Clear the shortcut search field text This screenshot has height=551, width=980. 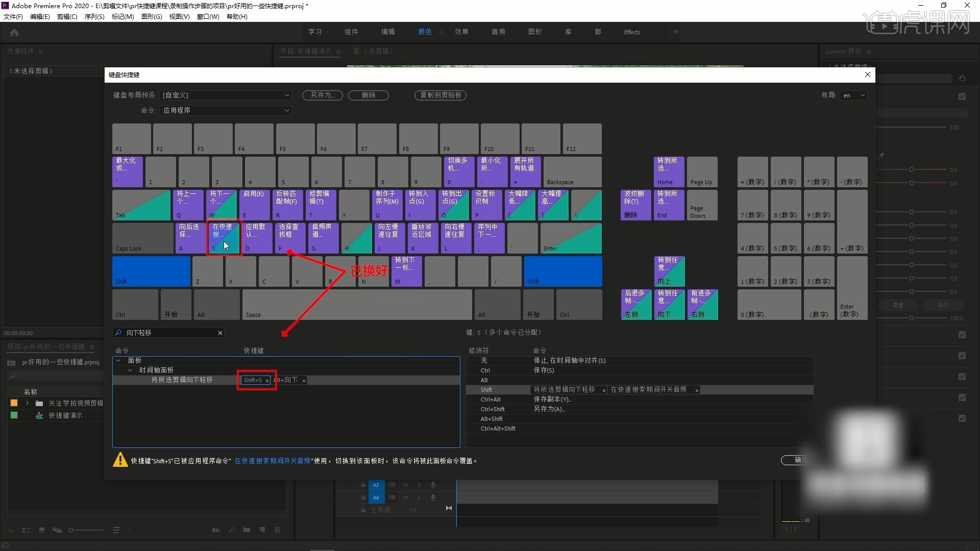click(220, 333)
